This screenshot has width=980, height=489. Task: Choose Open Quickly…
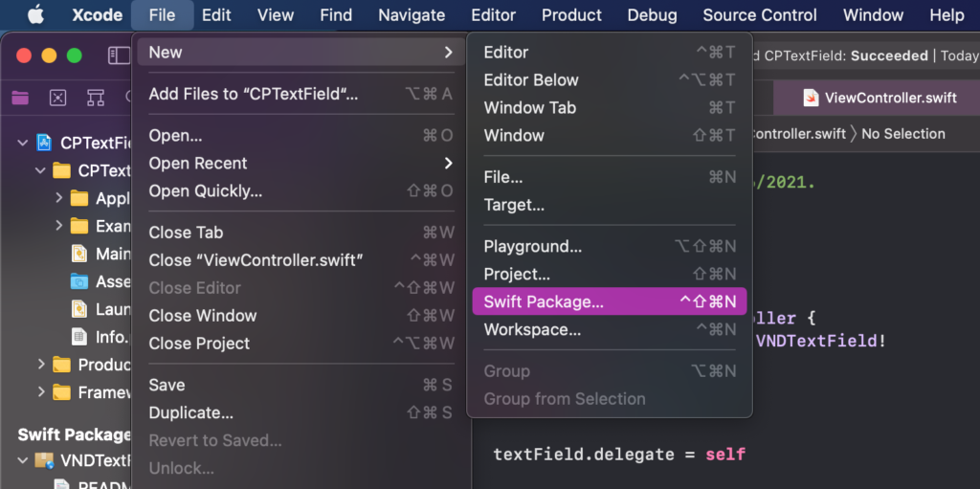coord(301,190)
